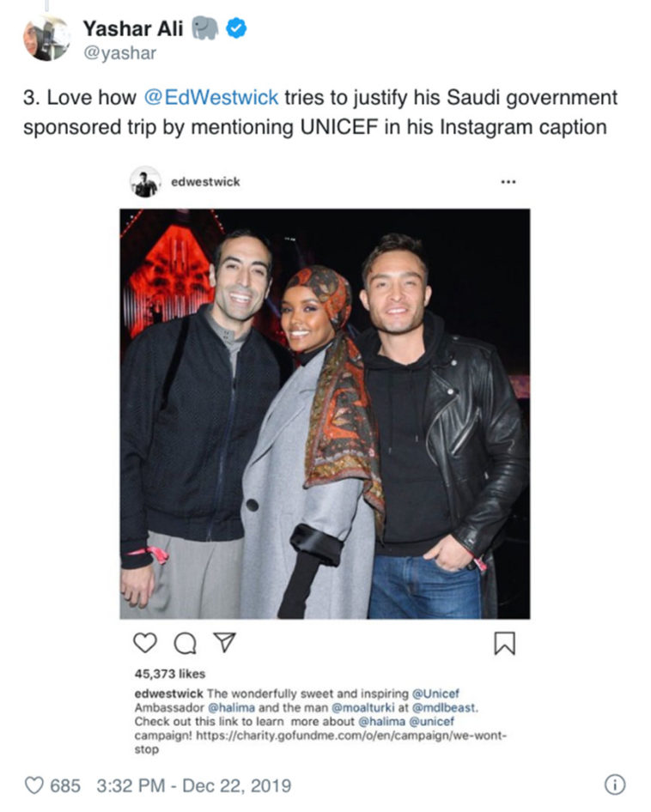Click the 45,373 likes count
The height and width of the screenshot is (812, 651).
coord(170,674)
